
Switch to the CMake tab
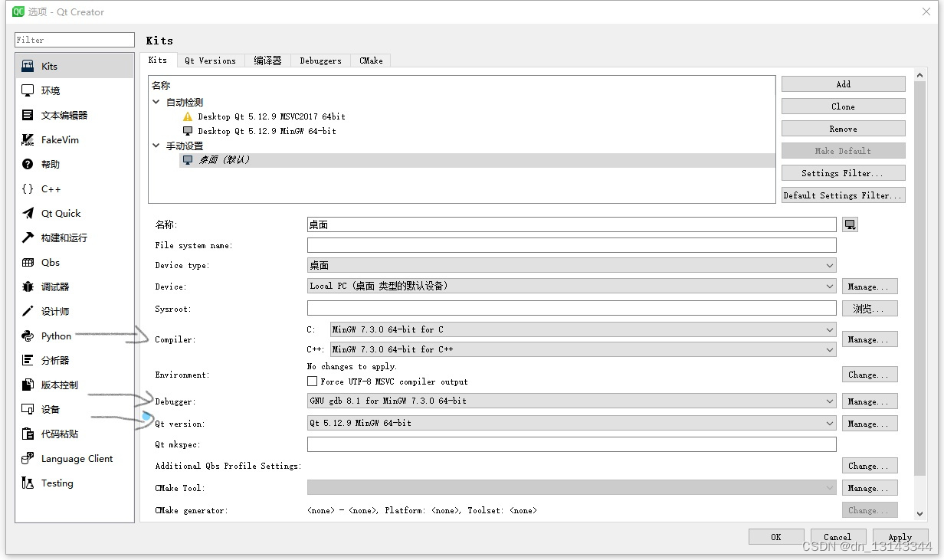pos(371,61)
